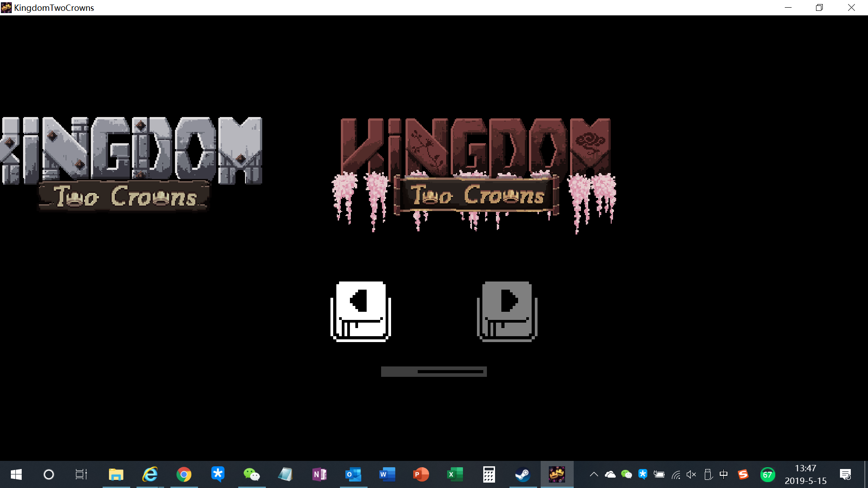The image size is (868, 488).
Task: Select the right arrow key button
Action: 507,311
